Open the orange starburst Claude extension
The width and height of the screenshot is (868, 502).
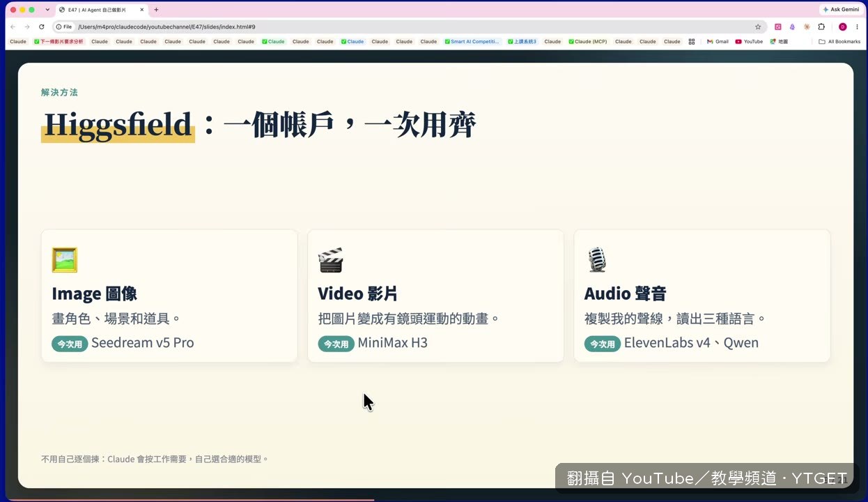[807, 26]
